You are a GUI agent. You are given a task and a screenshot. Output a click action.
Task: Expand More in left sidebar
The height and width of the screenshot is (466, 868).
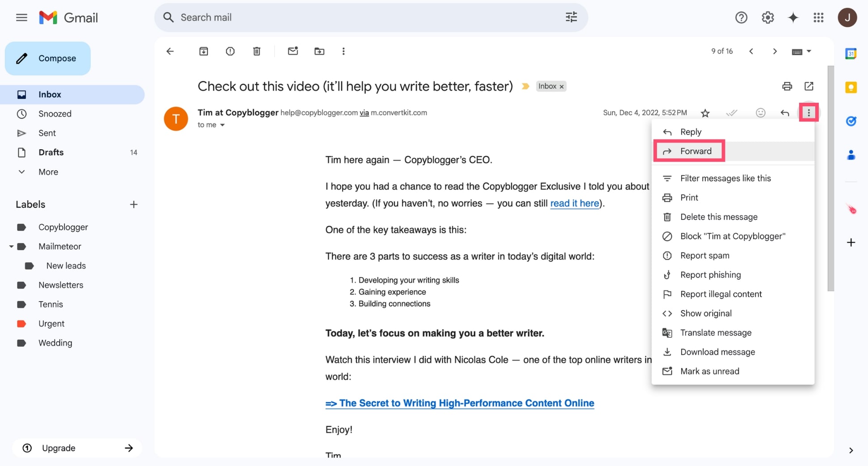pos(48,172)
